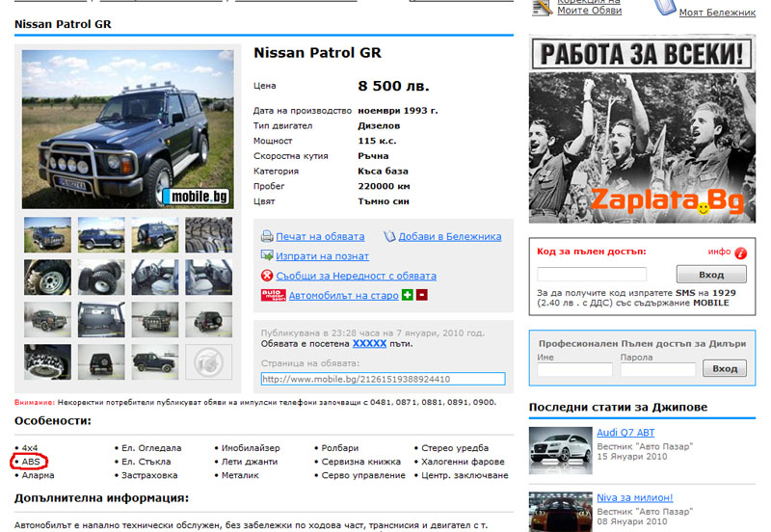Image resolution: width=771 pixels, height=532 pixels.
Task: Open Автомобилът на старо link
Action: [343, 296]
